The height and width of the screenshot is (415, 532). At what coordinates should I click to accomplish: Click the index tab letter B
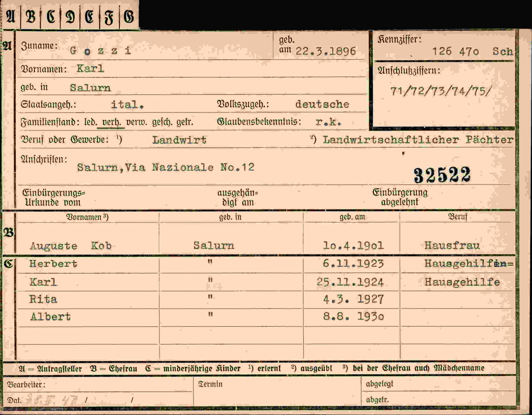tap(31, 17)
